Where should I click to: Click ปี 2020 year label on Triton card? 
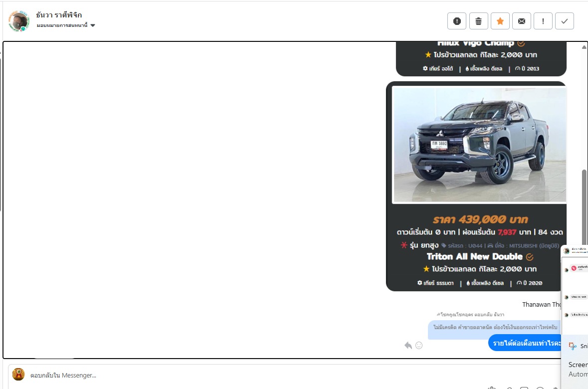pyautogui.click(x=529, y=283)
